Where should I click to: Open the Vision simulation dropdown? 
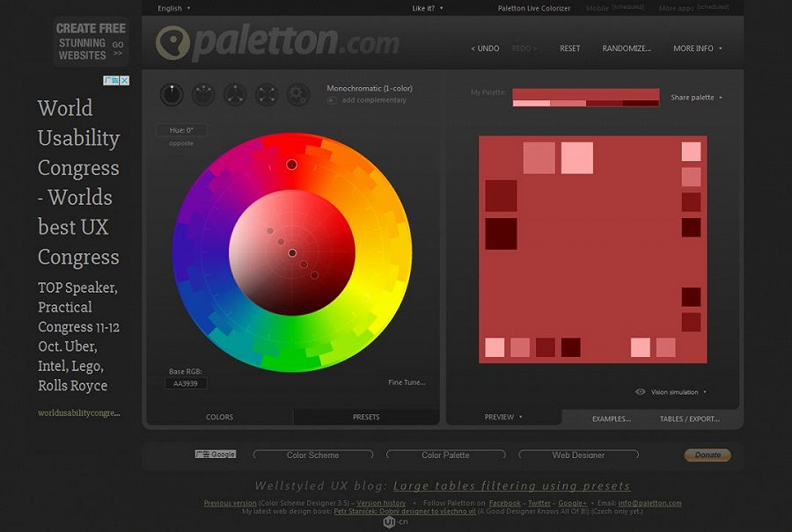coord(678,392)
